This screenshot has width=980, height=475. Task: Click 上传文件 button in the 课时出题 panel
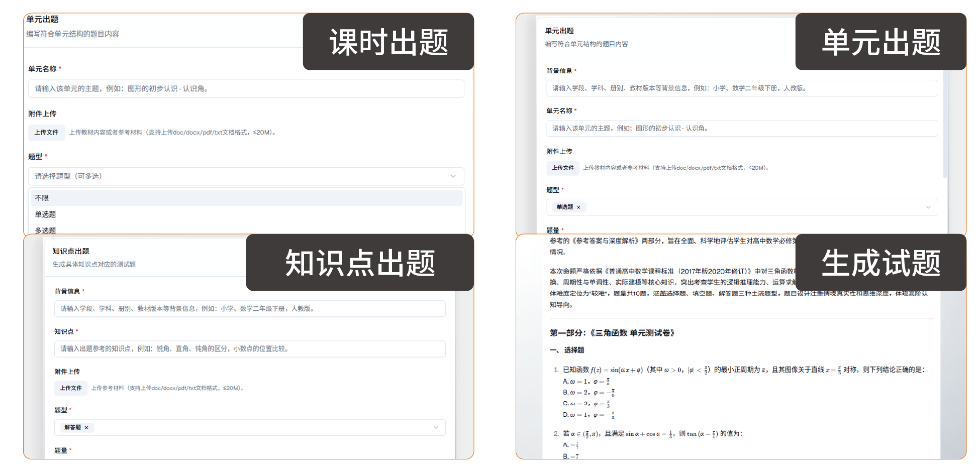(x=46, y=133)
